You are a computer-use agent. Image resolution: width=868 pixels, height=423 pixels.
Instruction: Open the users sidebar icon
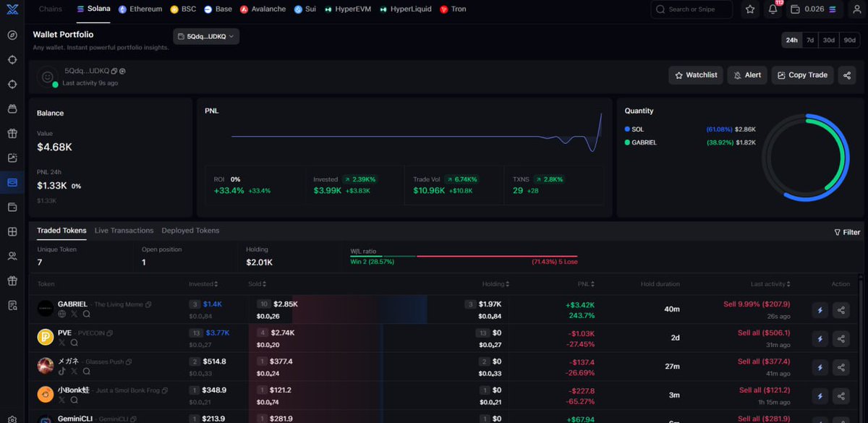click(x=12, y=256)
